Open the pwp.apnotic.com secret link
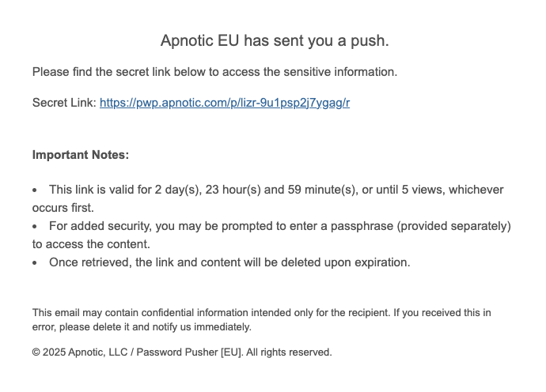This screenshot has height=392, width=546. click(x=224, y=103)
